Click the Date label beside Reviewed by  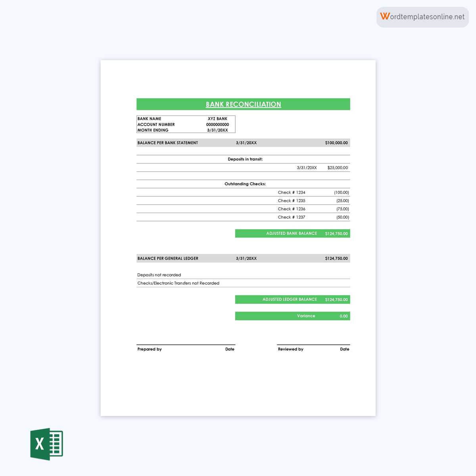pyautogui.click(x=345, y=349)
